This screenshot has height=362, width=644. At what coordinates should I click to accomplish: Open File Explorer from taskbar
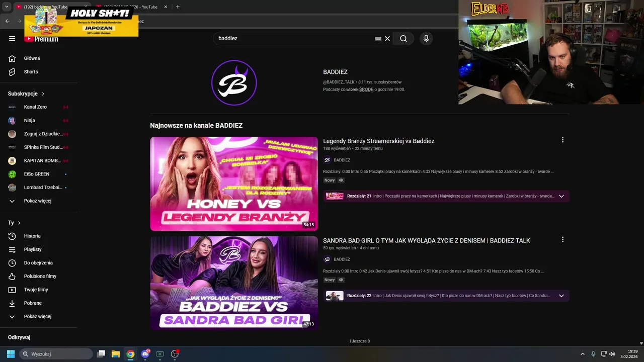(116, 354)
